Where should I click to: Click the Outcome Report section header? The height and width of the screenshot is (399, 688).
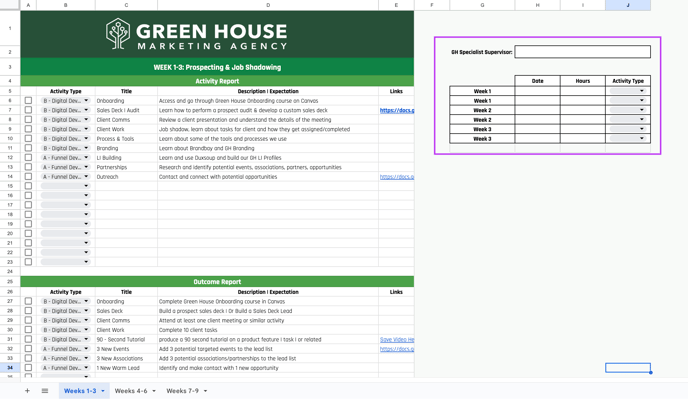pyautogui.click(x=217, y=282)
